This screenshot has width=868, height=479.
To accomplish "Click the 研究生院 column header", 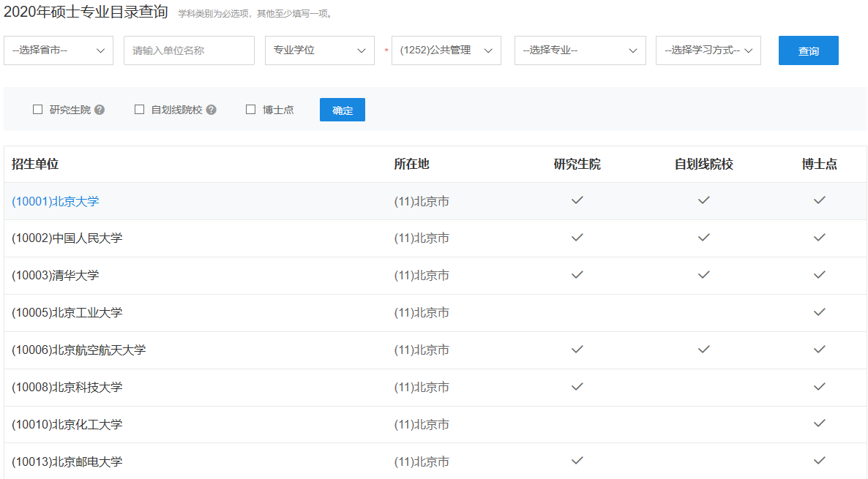I will [x=577, y=164].
